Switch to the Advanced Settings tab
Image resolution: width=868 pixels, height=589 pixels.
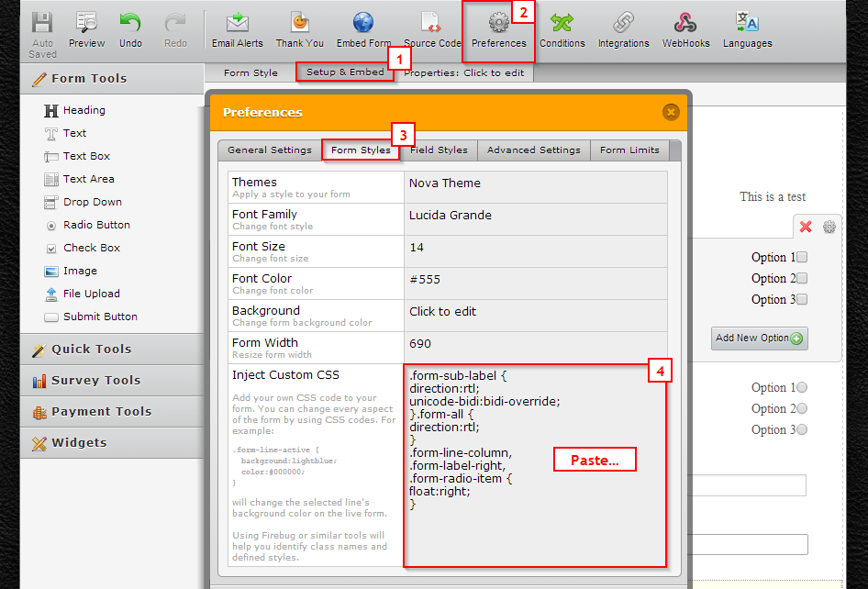[x=533, y=150]
